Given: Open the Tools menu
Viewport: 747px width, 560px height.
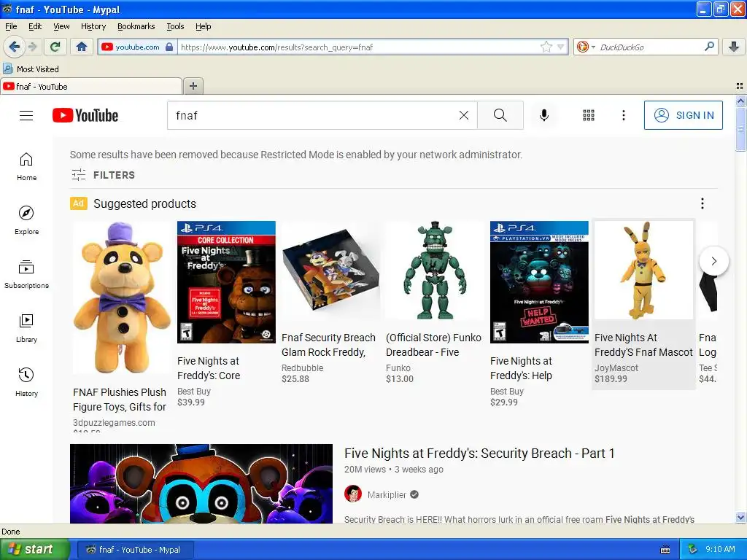Looking at the screenshot, I should (175, 26).
